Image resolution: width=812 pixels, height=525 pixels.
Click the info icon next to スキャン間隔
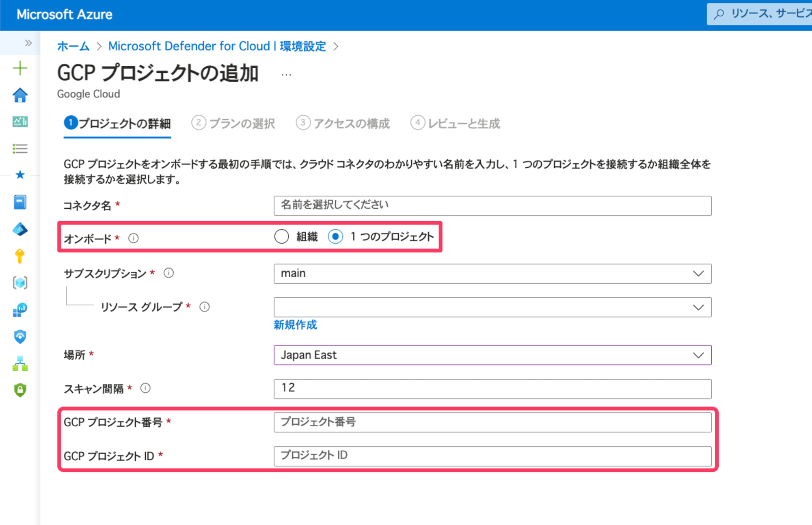(145, 389)
